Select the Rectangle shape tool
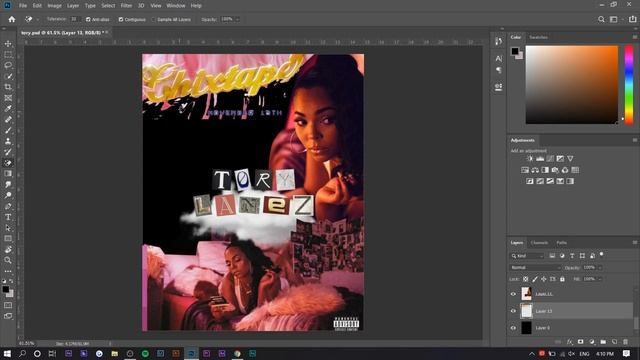This screenshot has width=640, height=360. (x=8, y=238)
